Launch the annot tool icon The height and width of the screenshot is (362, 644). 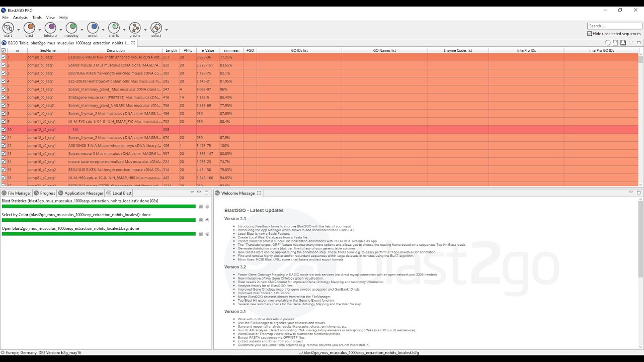pyautogui.click(x=93, y=27)
